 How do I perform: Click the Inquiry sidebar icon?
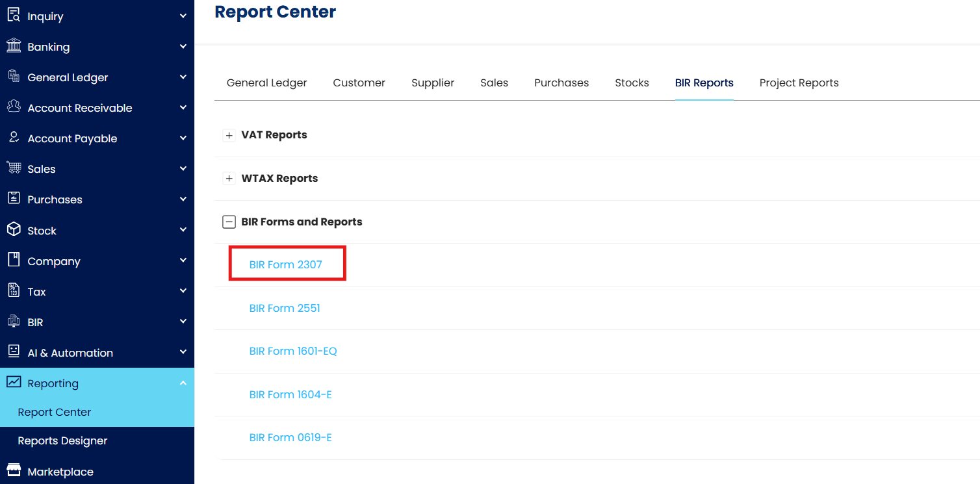13,15
